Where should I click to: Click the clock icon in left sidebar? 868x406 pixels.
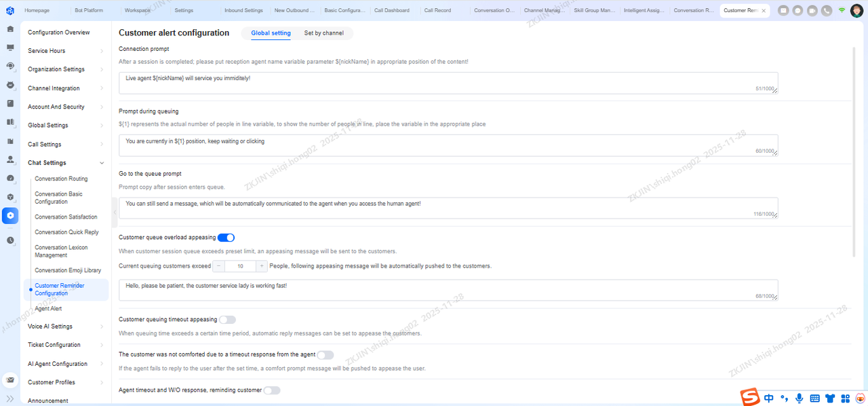10,240
